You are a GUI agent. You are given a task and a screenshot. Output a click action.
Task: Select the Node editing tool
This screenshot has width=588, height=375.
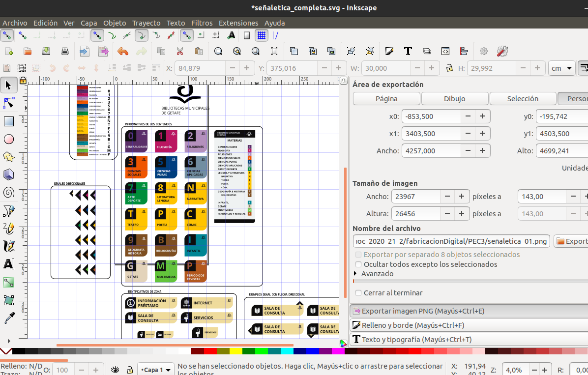(8, 103)
